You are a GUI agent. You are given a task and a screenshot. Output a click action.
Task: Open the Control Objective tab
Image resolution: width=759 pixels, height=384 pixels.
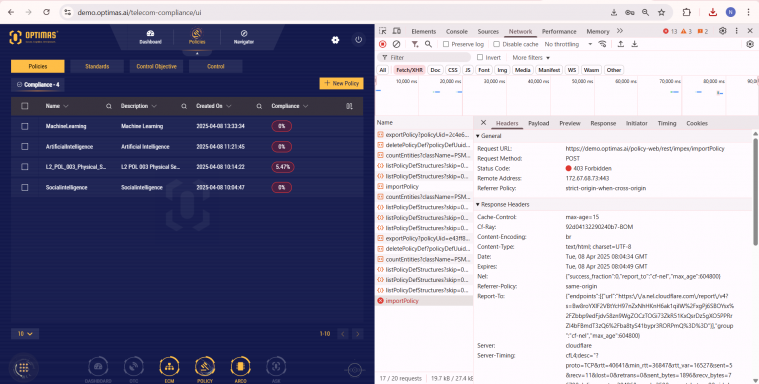tap(156, 66)
